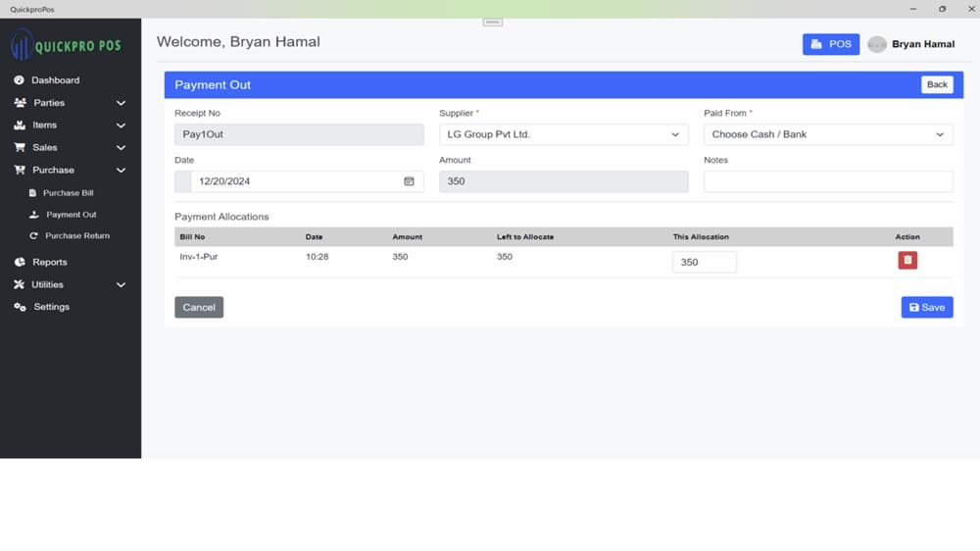The image size is (980, 551).
Task: Click the red delete allocation trash icon
Action: pos(907,260)
